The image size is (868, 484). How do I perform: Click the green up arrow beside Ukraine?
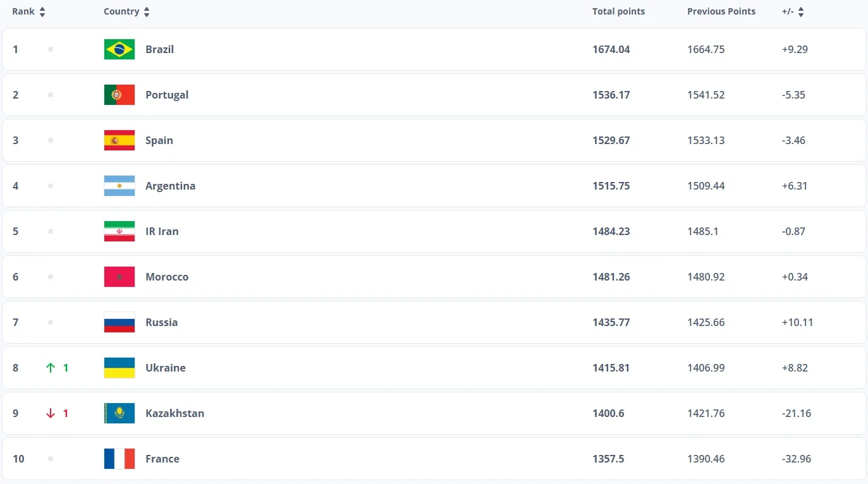(51, 368)
